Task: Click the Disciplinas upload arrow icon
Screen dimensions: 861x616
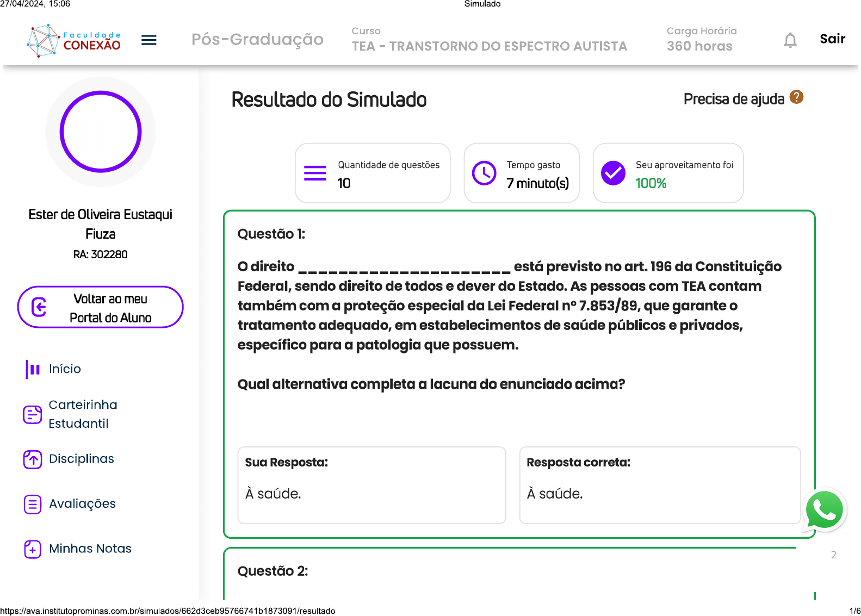Action: (x=33, y=459)
